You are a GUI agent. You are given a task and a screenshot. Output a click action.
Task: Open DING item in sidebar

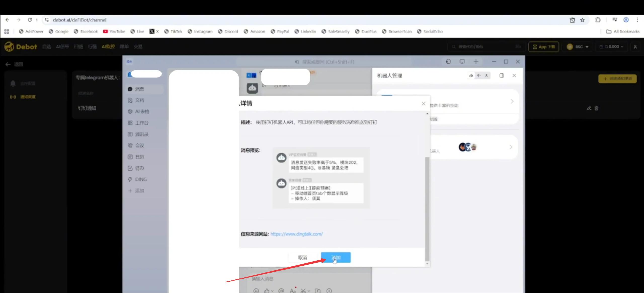coord(140,179)
